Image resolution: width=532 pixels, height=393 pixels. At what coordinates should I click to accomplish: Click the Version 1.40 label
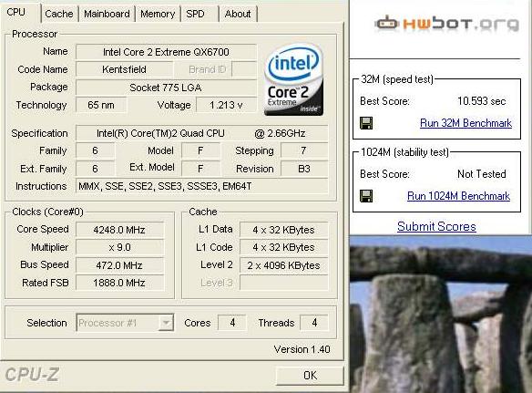pos(302,349)
